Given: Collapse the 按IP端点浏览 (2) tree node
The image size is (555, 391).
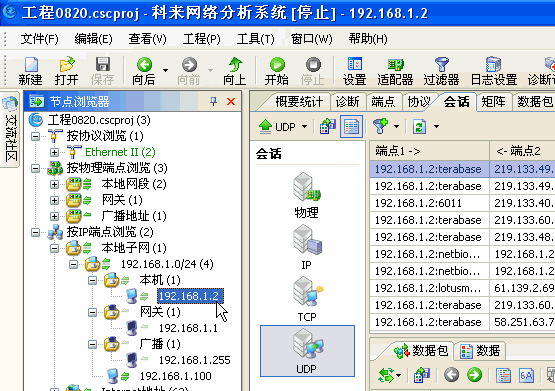Looking at the screenshot, I should (35, 232).
